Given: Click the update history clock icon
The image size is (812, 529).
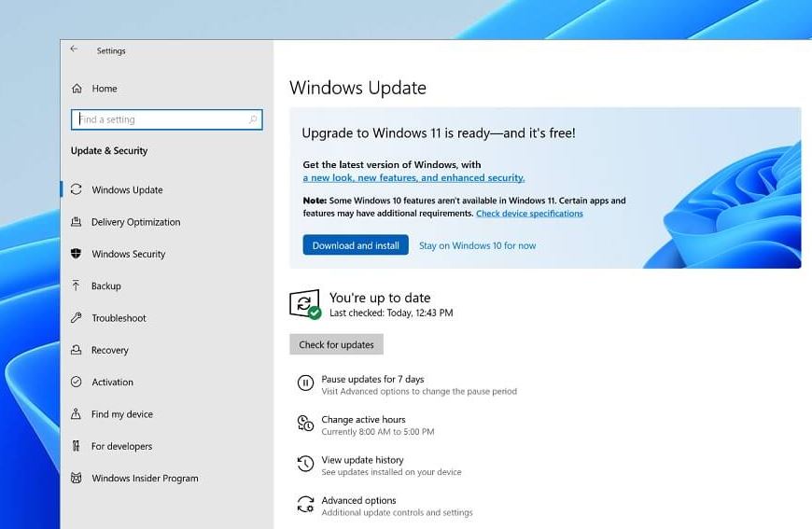Looking at the screenshot, I should (x=305, y=464).
